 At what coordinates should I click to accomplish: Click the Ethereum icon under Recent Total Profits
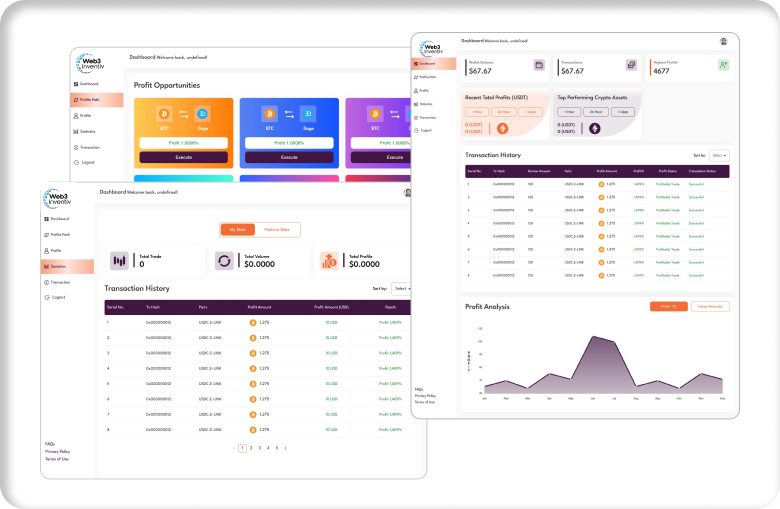pos(502,128)
